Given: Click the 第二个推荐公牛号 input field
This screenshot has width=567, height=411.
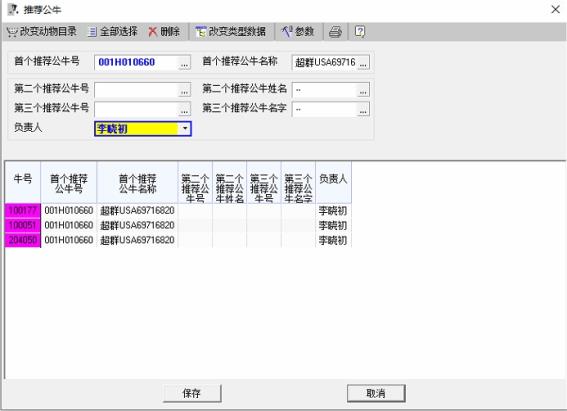Looking at the screenshot, I should pyautogui.click(x=137, y=90).
